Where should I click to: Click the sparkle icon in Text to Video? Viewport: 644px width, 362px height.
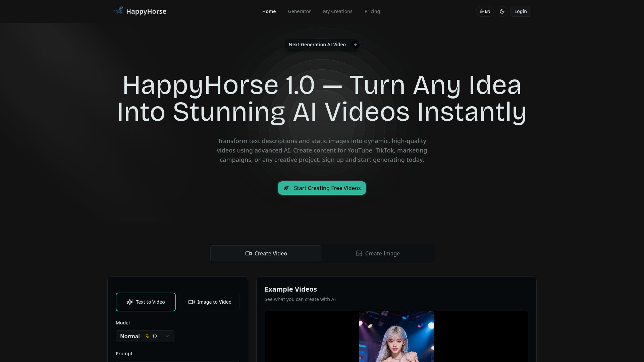pyautogui.click(x=129, y=302)
